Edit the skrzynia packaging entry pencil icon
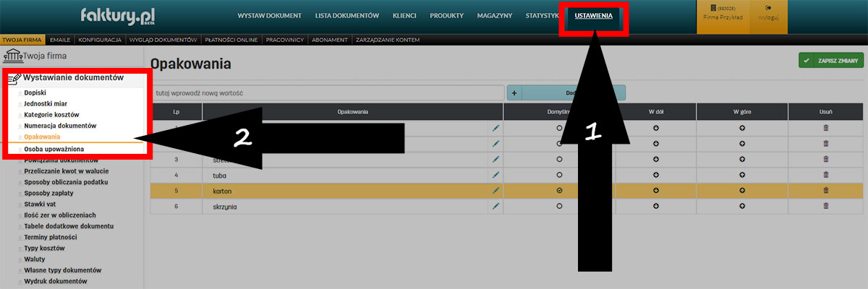Screen dimensions: 868x289 pyautogui.click(x=496, y=206)
